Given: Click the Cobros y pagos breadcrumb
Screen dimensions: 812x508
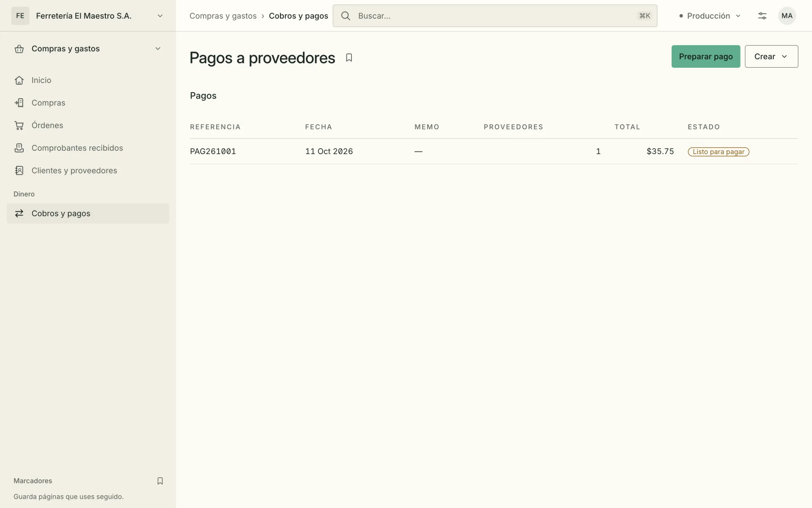Looking at the screenshot, I should [299, 16].
